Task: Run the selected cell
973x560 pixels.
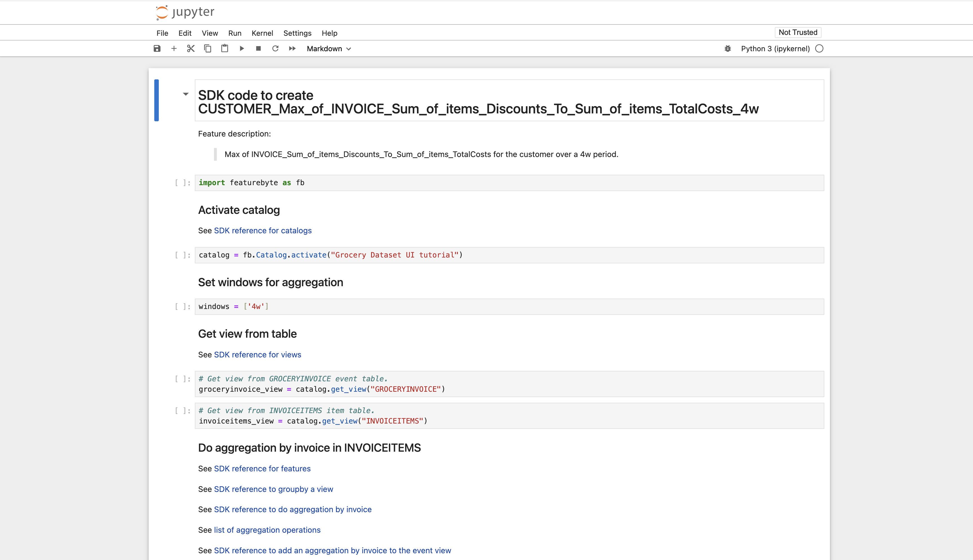Action: pyautogui.click(x=242, y=48)
